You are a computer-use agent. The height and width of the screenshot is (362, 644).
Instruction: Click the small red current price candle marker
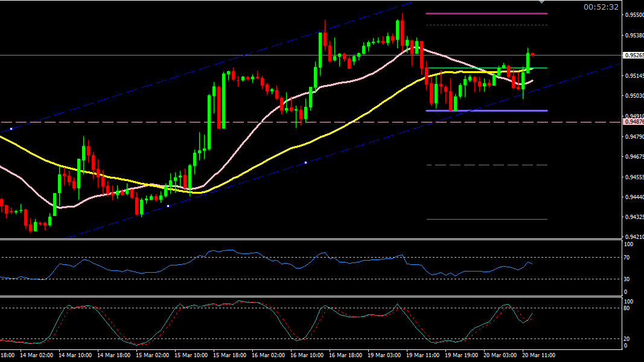tap(532, 55)
